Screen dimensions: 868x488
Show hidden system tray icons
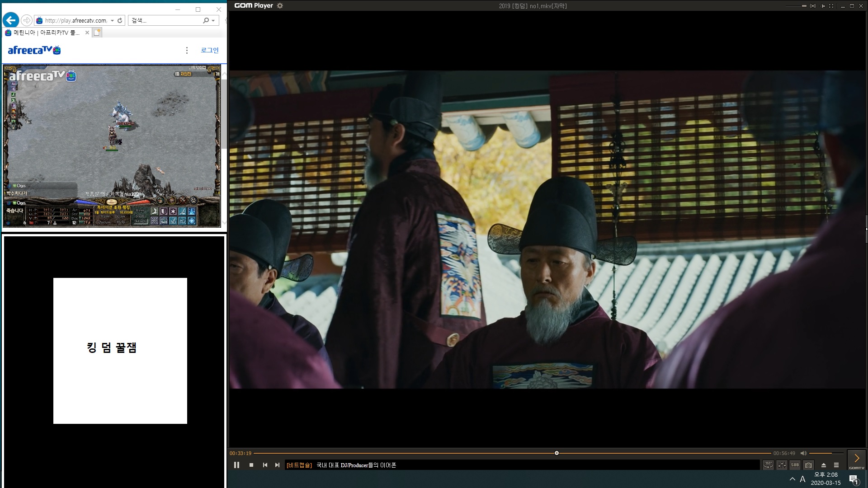pyautogui.click(x=793, y=479)
